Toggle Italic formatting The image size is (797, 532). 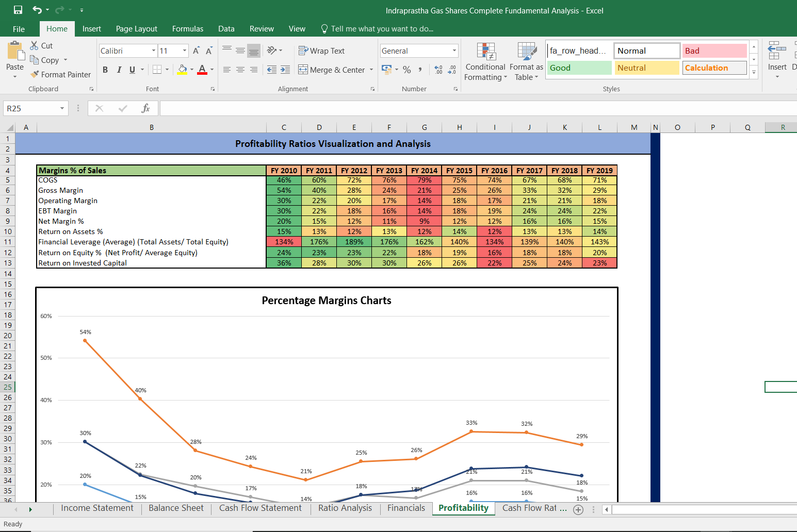119,70
